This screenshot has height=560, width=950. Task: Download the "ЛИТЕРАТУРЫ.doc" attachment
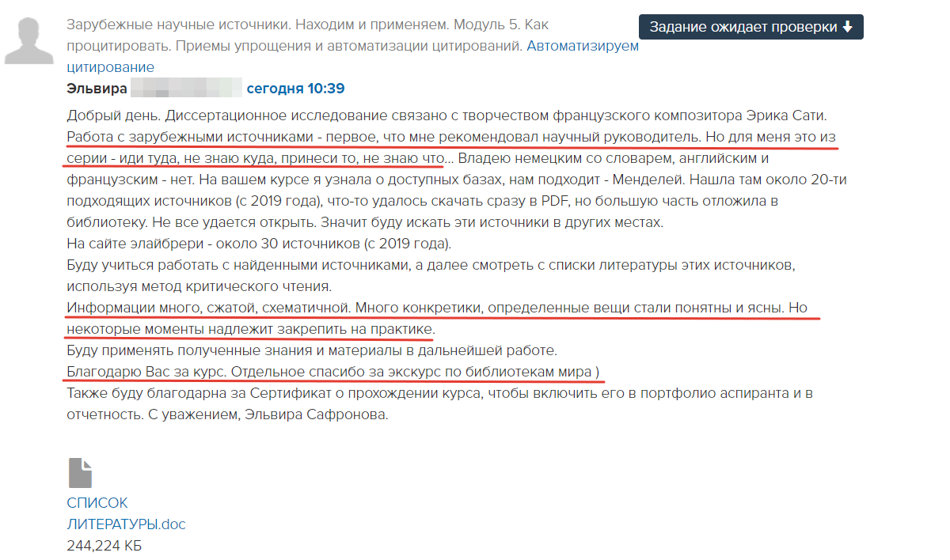click(x=127, y=524)
